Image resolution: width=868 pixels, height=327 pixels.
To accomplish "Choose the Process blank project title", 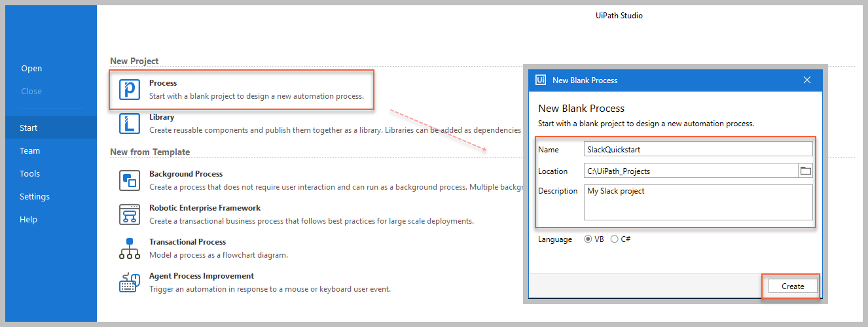I will [163, 83].
